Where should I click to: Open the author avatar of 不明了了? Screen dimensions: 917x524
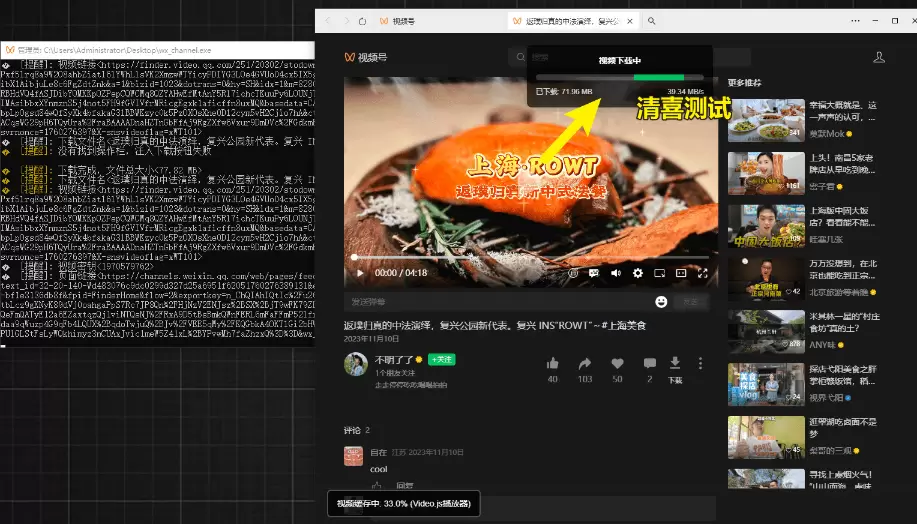click(356, 364)
